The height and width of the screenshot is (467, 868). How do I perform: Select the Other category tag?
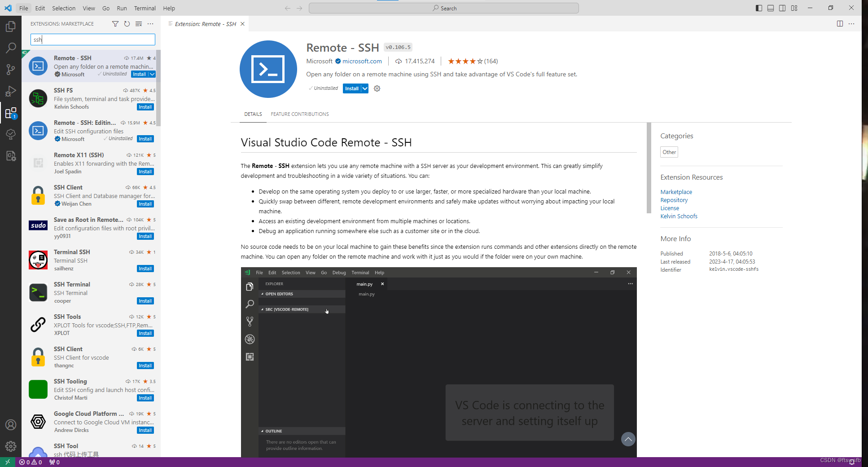pyautogui.click(x=669, y=152)
